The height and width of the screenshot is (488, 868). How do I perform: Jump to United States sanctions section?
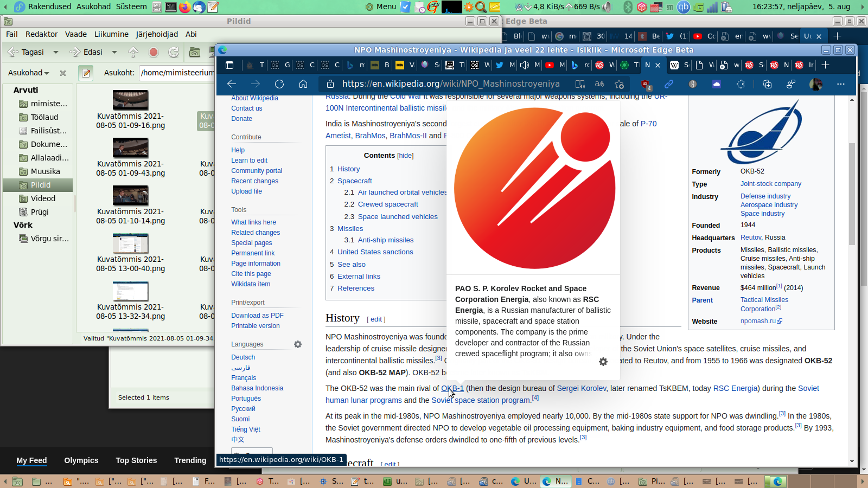375,252
